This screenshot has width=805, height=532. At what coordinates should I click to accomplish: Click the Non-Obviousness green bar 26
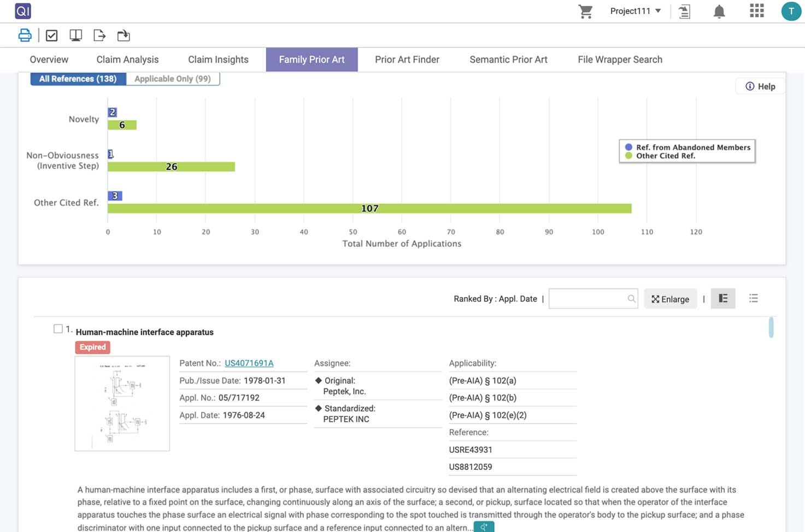point(171,167)
